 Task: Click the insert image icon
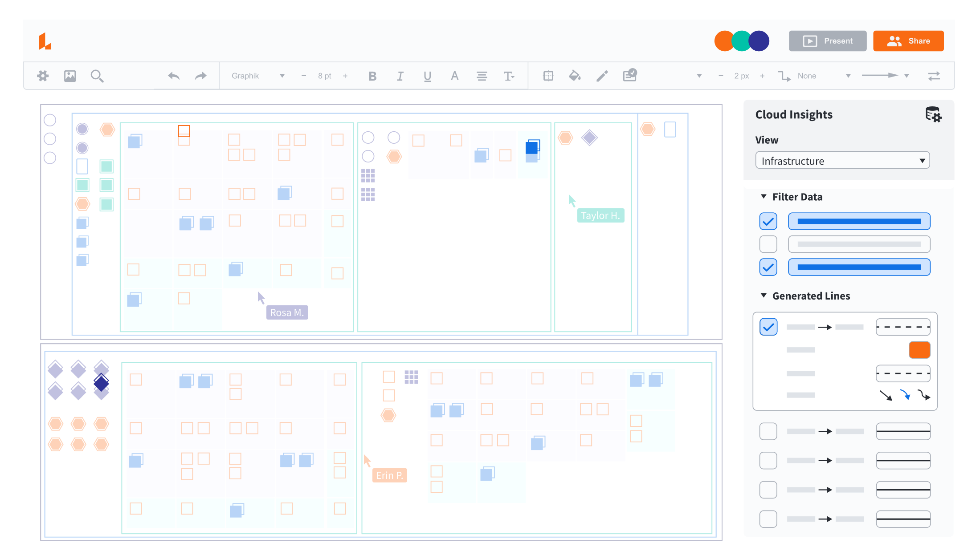click(70, 76)
